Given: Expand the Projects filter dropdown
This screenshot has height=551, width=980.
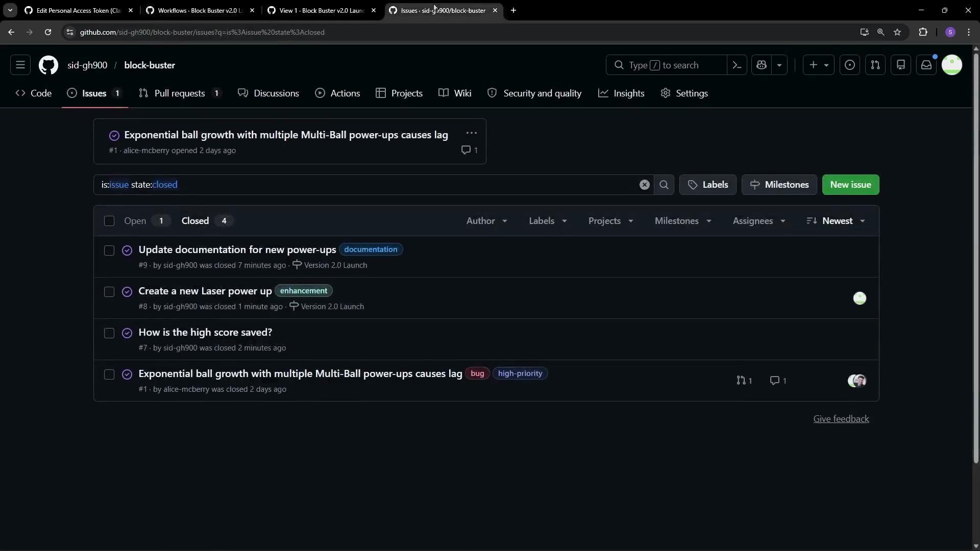Looking at the screenshot, I should coord(611,221).
